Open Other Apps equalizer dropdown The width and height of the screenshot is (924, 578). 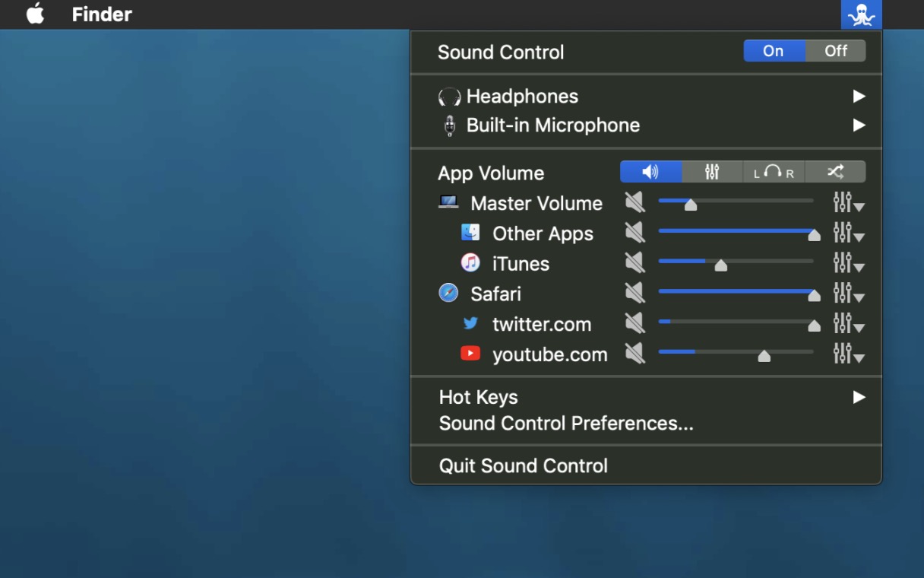pyautogui.click(x=849, y=233)
